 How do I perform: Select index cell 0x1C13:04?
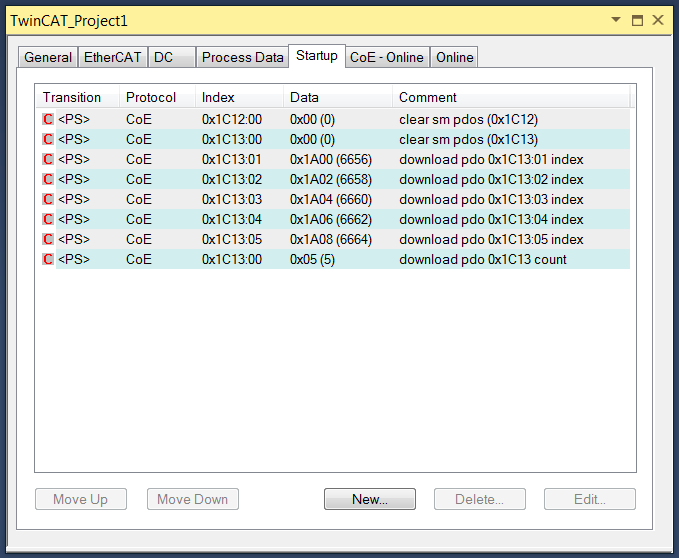click(232, 219)
